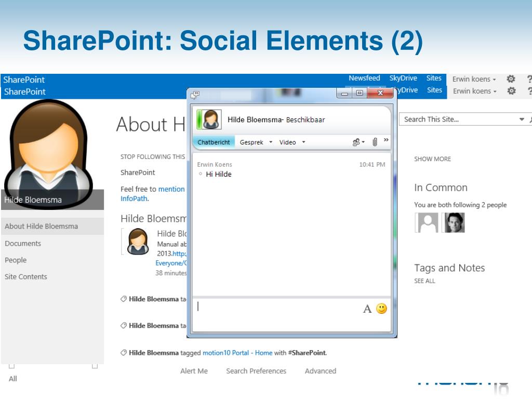The height and width of the screenshot is (399, 532).
Task: Click SHOW MORE in the right column
Action: click(433, 159)
